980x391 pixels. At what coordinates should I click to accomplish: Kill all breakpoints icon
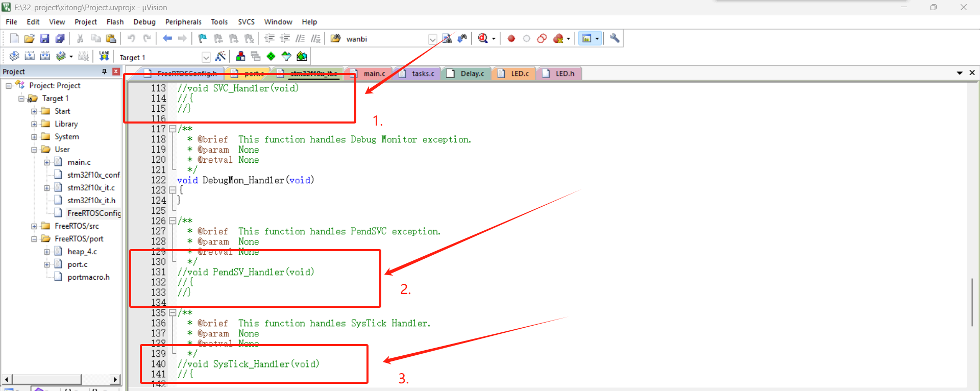click(x=558, y=38)
